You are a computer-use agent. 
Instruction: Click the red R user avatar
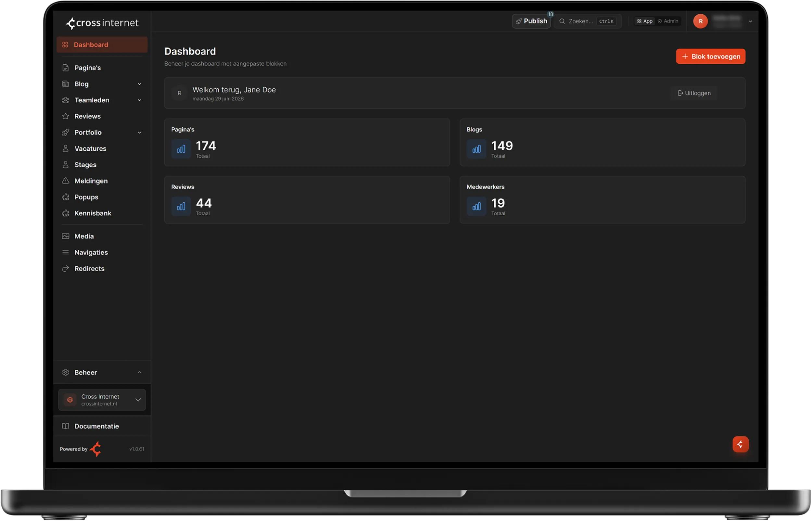pyautogui.click(x=701, y=21)
